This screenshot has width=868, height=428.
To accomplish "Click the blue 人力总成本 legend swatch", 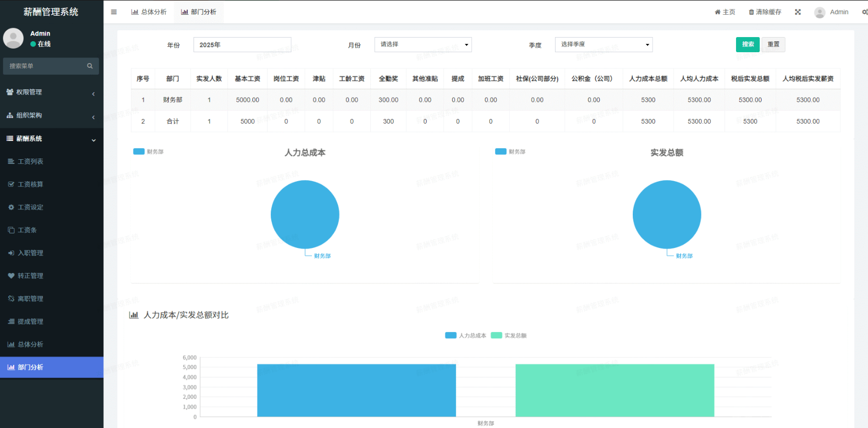I will pyautogui.click(x=451, y=335).
